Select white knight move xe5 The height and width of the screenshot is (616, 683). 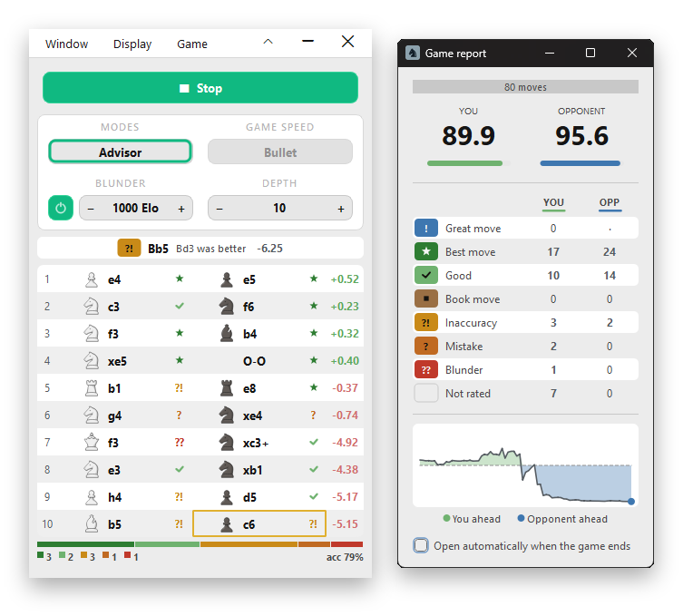(x=117, y=361)
